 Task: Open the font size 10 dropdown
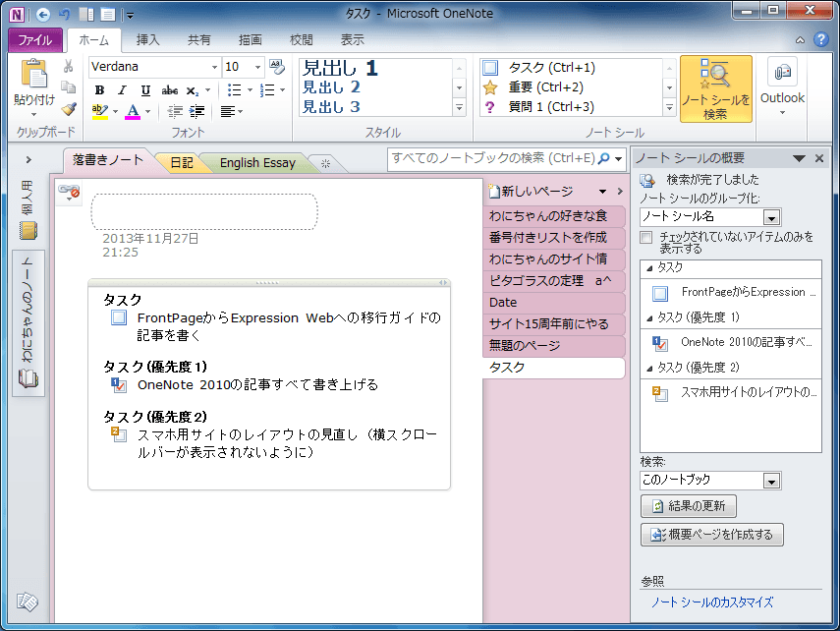pos(257,67)
